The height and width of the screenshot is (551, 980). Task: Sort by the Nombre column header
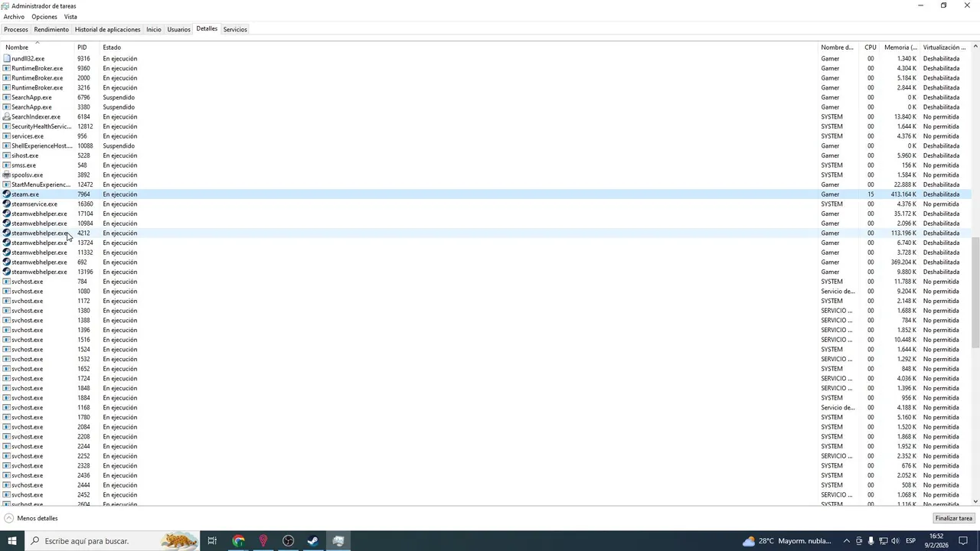click(37, 47)
